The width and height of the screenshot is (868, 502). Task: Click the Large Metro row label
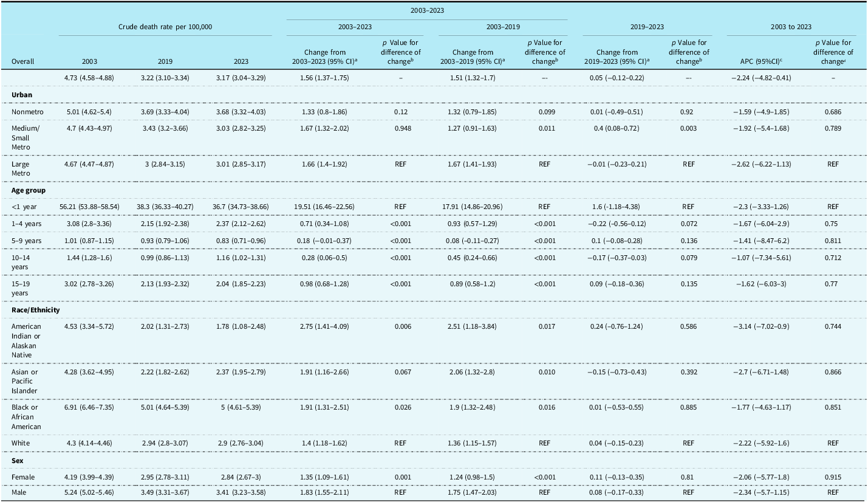click(x=21, y=167)
